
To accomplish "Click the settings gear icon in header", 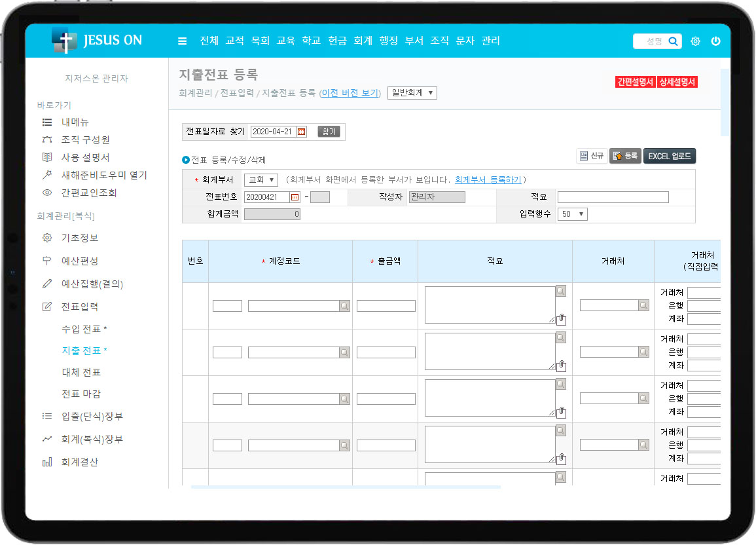I will click(x=695, y=41).
